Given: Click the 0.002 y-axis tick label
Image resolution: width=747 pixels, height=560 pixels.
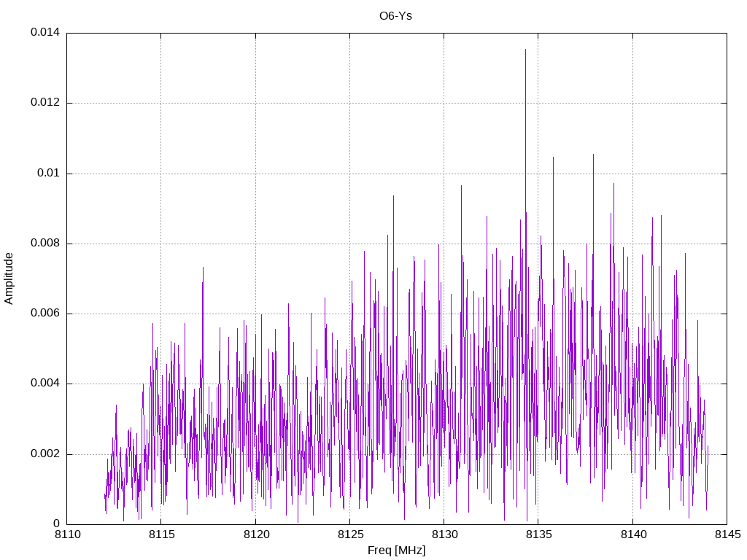Looking at the screenshot, I should point(45,454).
